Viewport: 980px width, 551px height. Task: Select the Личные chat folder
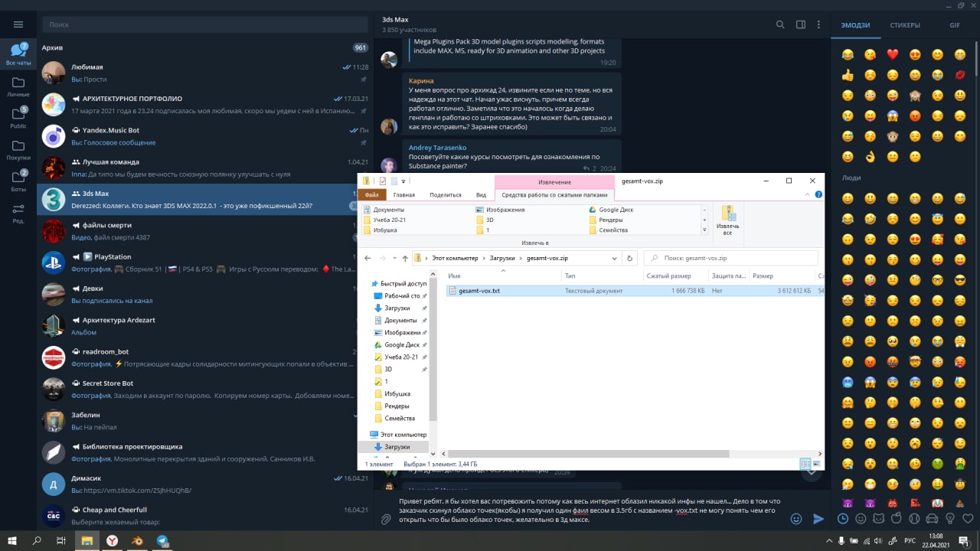pyautogui.click(x=18, y=86)
